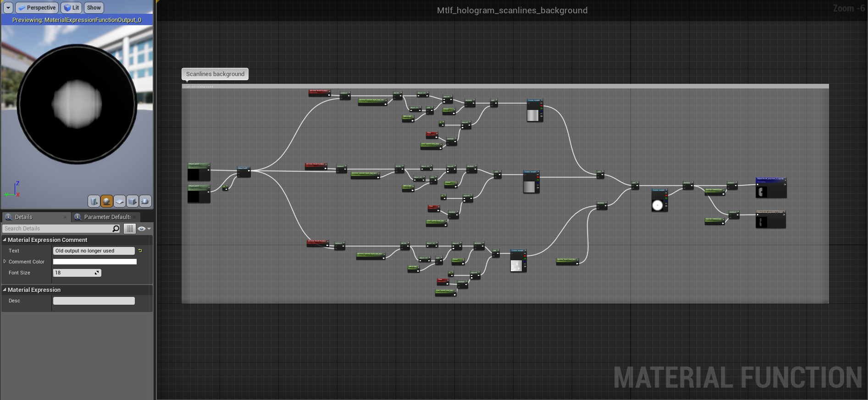The height and width of the screenshot is (400, 868).
Task: Open the Perspective view mode menu
Action: [x=37, y=8]
